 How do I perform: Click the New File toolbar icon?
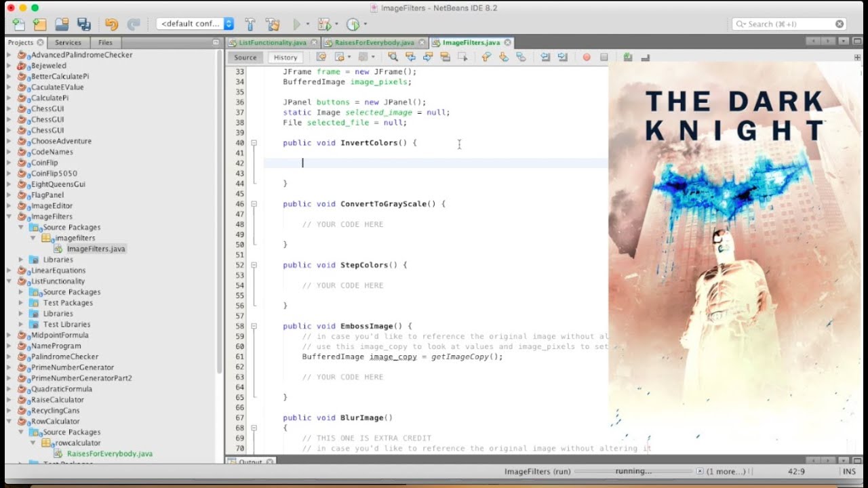pos(19,24)
